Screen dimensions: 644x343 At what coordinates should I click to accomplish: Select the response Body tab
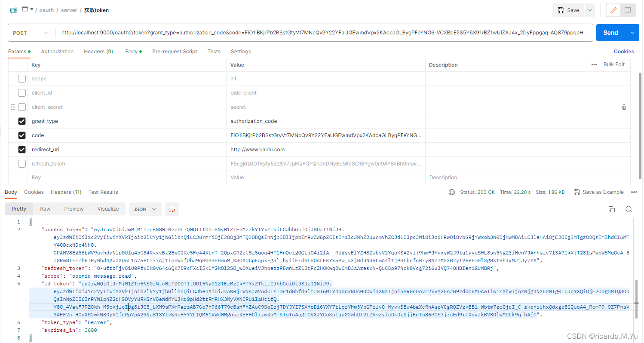click(x=11, y=192)
